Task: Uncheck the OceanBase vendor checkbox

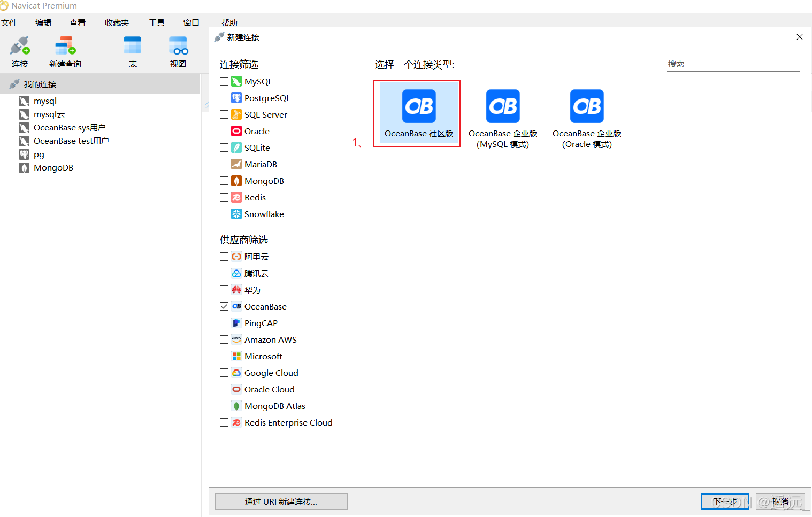Action: [x=224, y=306]
